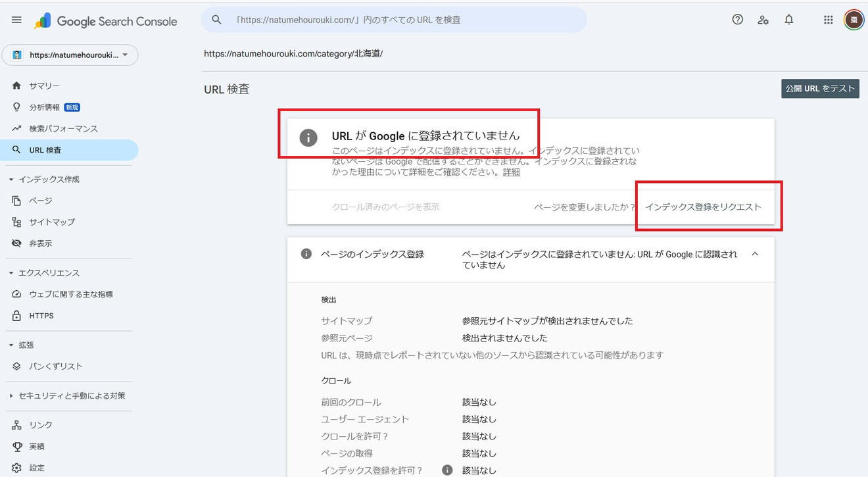The image size is (868, 477).
Task: Click the search magnifier icon in URL bar
Action: (216, 20)
